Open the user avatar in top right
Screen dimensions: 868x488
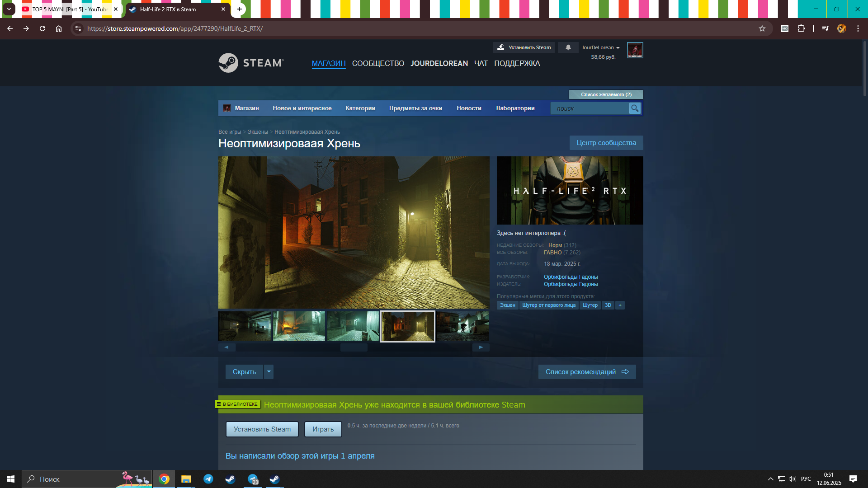(635, 50)
